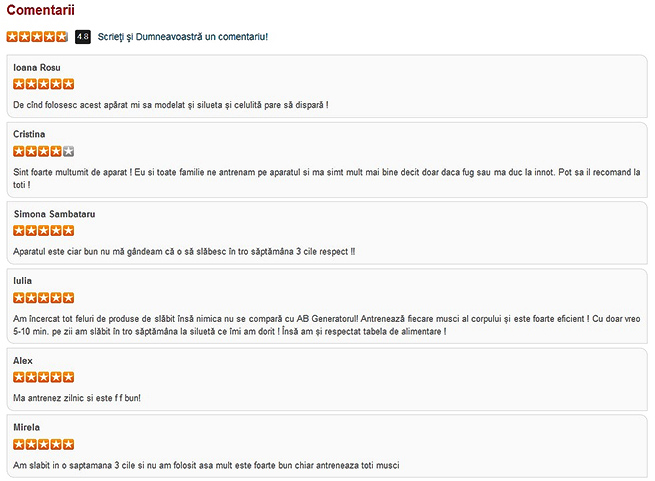Screen dimensions: 655x481
Task: Click Iulia's five-star rating
Action: 43,297
